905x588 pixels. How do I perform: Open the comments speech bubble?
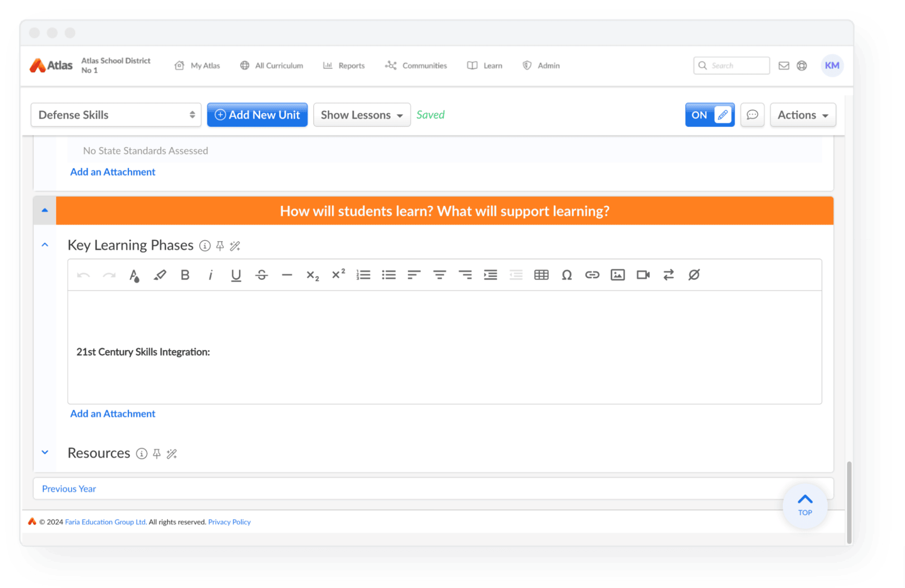pyautogui.click(x=752, y=115)
